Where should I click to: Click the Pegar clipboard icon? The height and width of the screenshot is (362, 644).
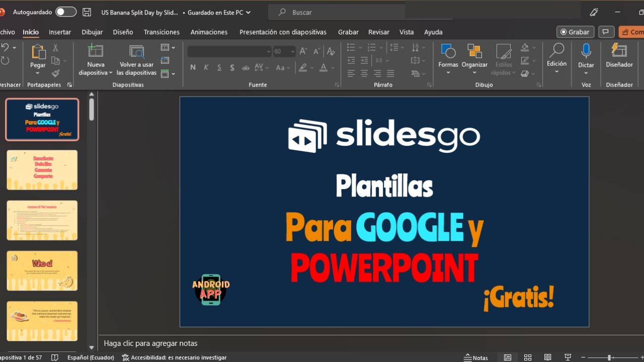pos(38,51)
